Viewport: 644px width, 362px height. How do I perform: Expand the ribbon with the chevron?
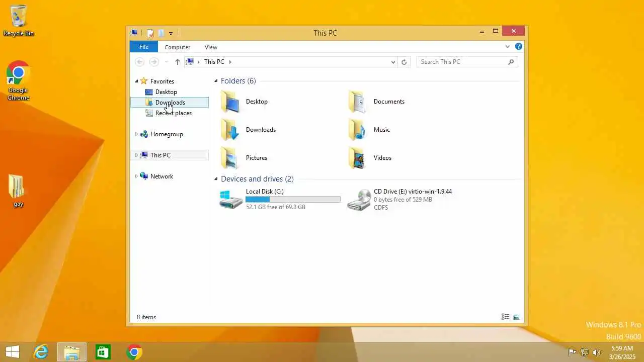point(507,47)
